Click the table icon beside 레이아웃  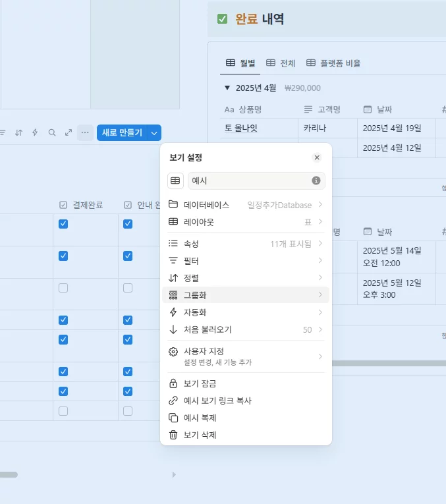[x=173, y=221]
